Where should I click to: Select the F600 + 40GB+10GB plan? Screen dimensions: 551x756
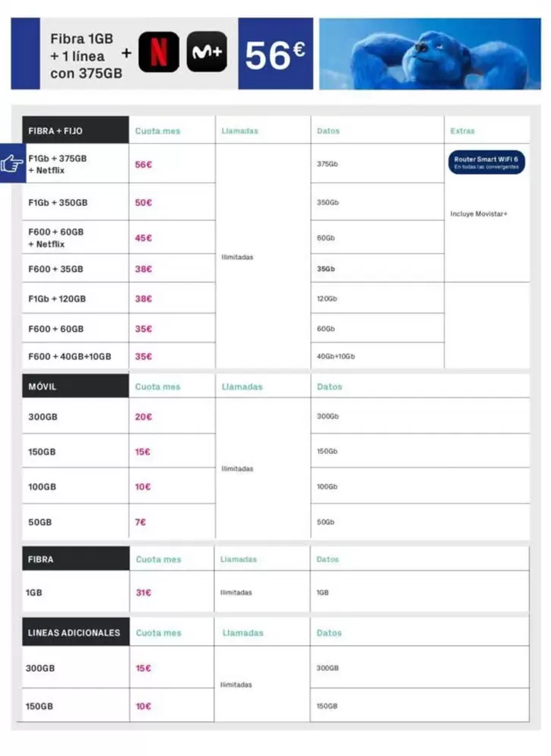pos(70,356)
